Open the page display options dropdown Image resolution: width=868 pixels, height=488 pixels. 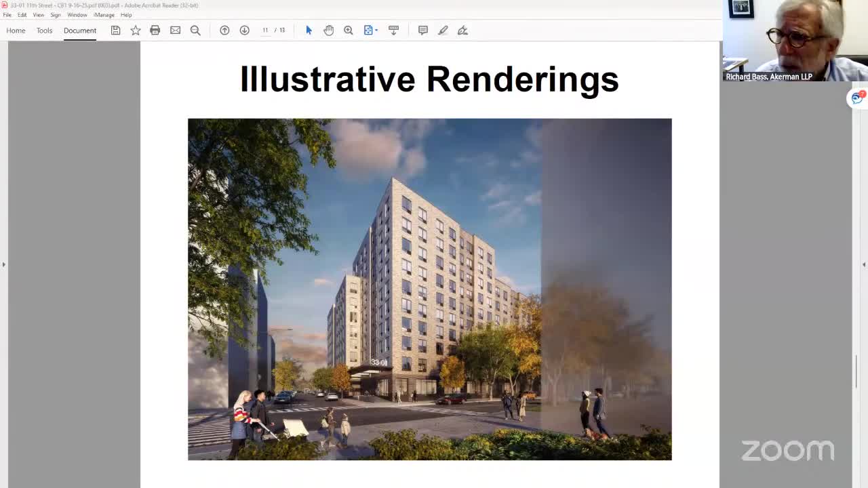click(x=370, y=30)
